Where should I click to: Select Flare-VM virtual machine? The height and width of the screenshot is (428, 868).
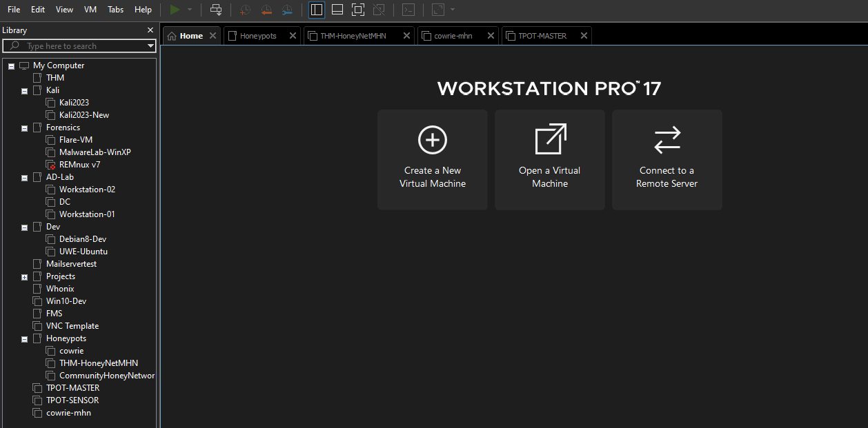[76, 140]
